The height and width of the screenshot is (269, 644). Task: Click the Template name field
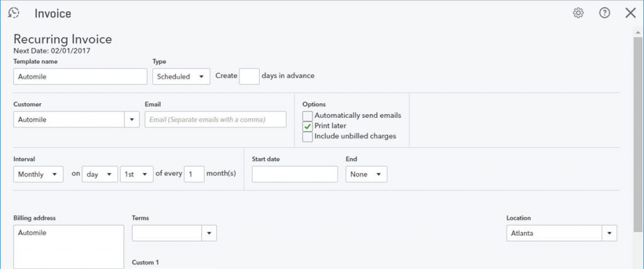coord(80,76)
